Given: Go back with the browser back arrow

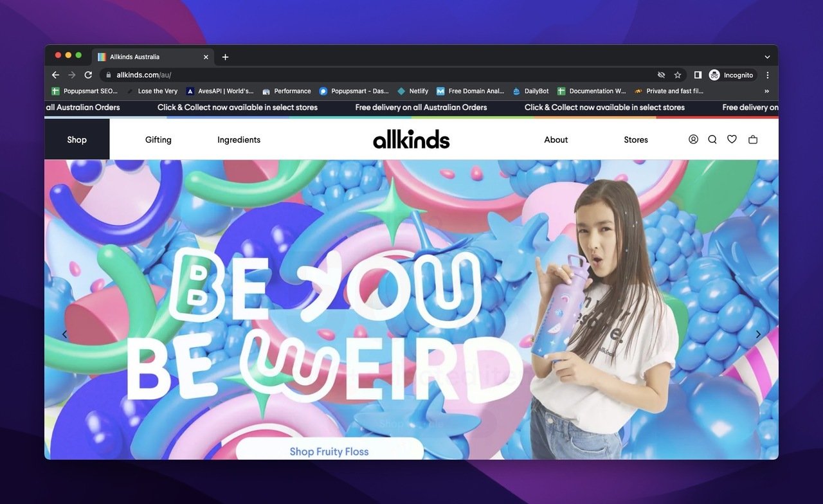Looking at the screenshot, I should point(55,75).
